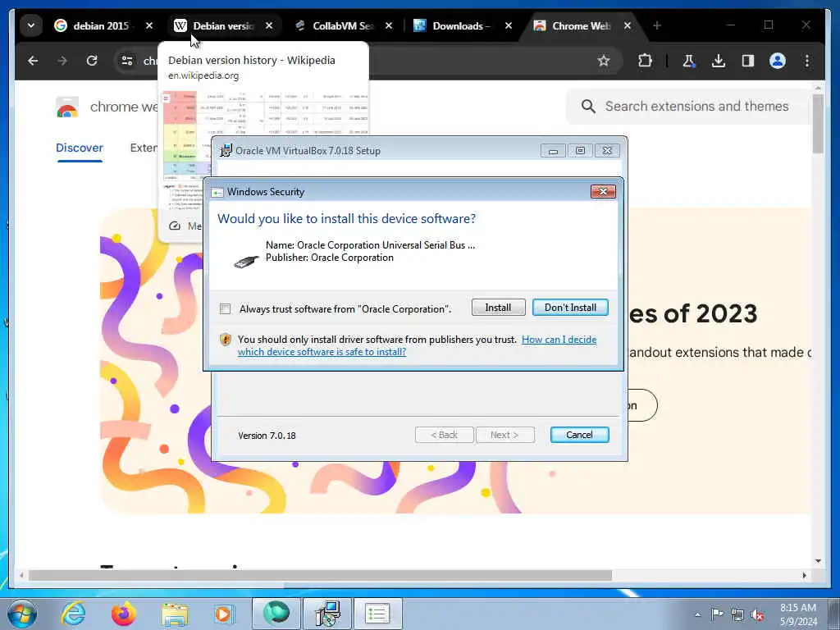Reload the current page

pos(92,61)
